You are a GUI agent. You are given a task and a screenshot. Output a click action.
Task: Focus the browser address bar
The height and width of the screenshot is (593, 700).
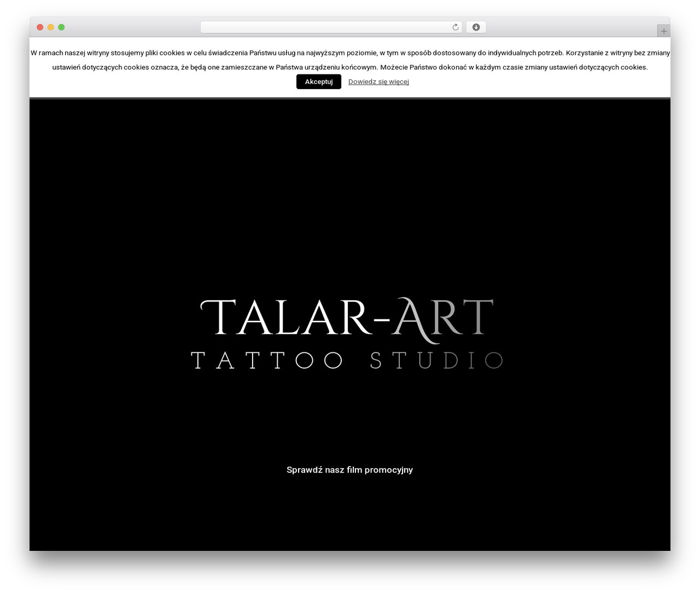click(331, 27)
